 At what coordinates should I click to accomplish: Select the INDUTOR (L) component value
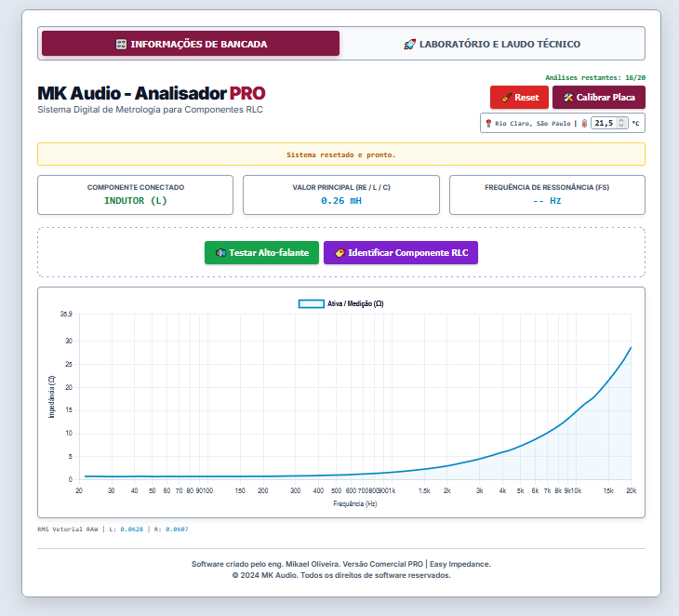pyautogui.click(x=136, y=201)
